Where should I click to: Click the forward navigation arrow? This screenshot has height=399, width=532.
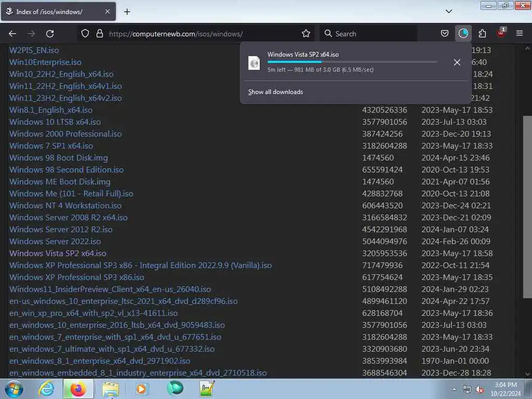[x=31, y=34]
